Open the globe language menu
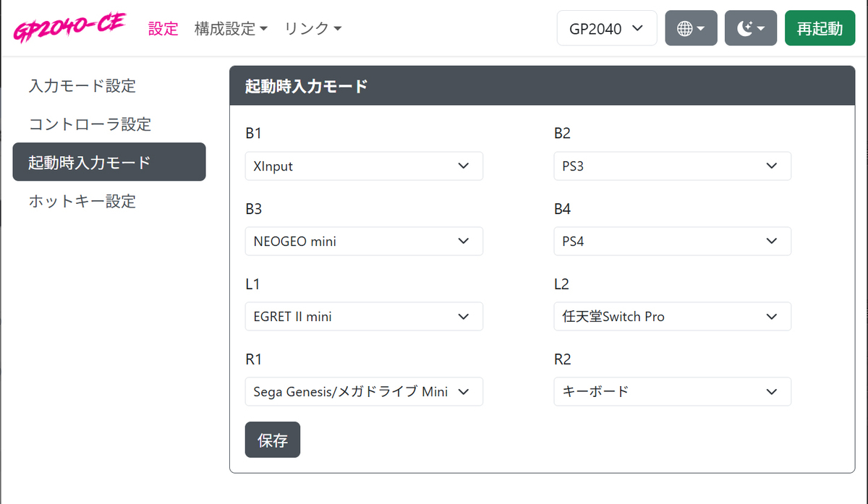 coord(691,28)
